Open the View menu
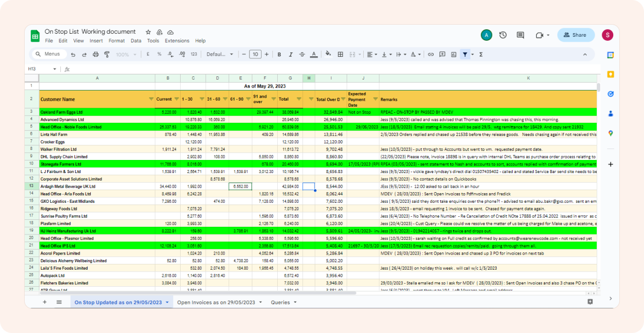Screen dimensions: 644x333 tap(78, 41)
